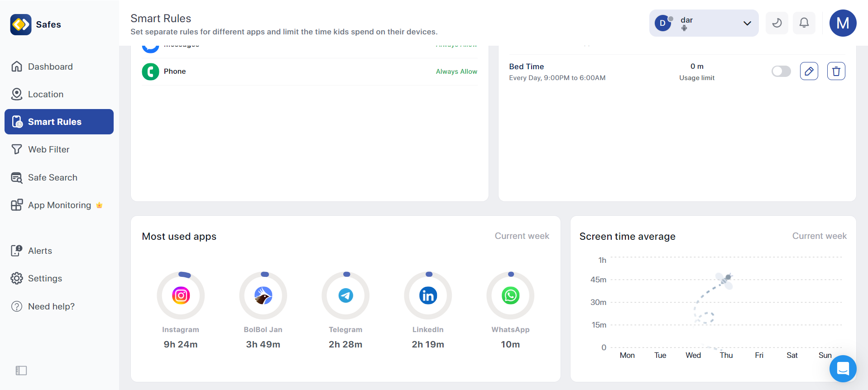The image size is (868, 390).
Task: Open App Monitoring section
Action: pos(59,205)
